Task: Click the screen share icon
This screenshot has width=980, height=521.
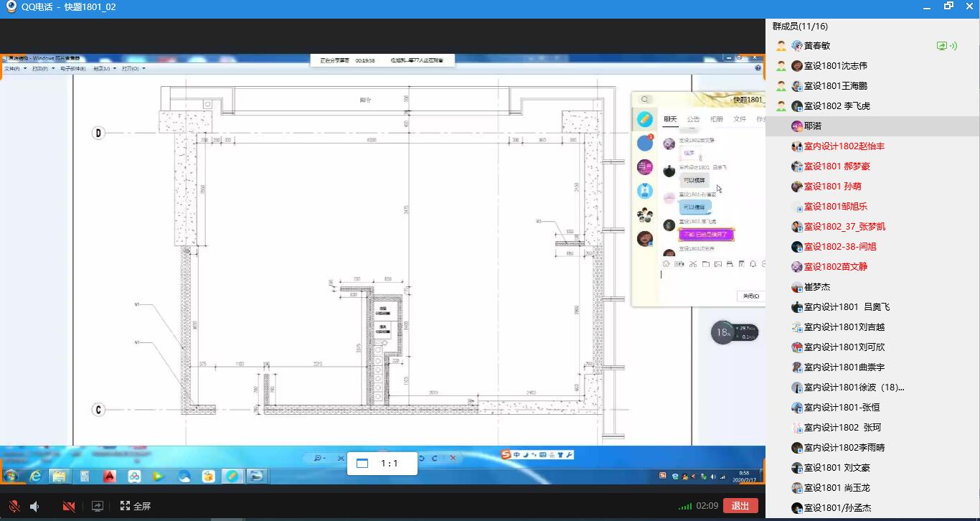Action: coord(98,506)
